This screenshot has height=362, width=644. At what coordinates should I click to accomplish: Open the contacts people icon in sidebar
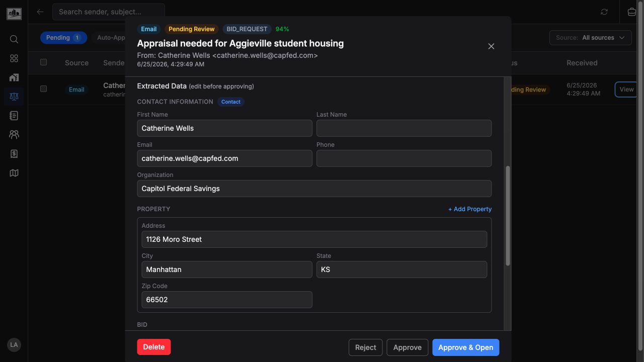[14, 135]
